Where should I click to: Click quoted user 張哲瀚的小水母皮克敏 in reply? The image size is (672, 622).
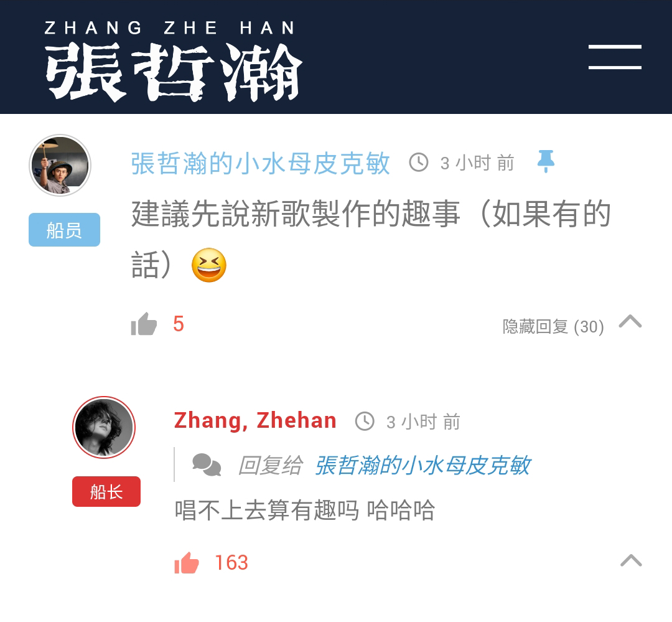pyautogui.click(x=422, y=466)
